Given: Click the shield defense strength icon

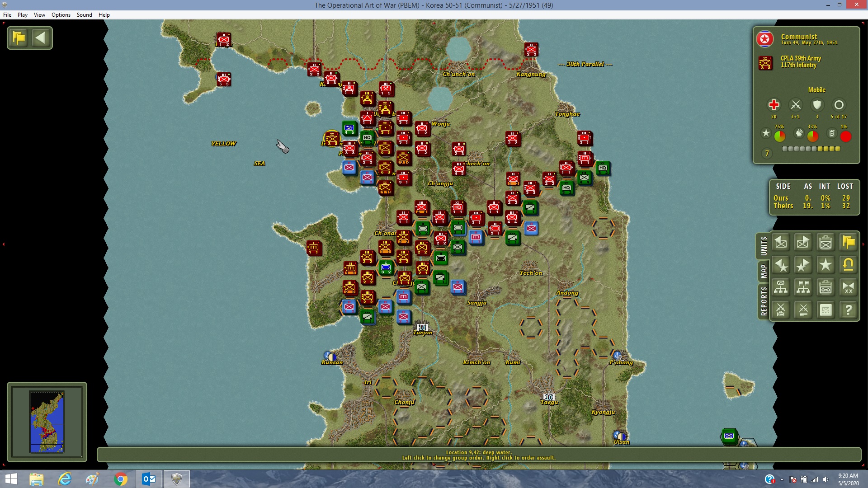Looking at the screenshot, I should (817, 105).
